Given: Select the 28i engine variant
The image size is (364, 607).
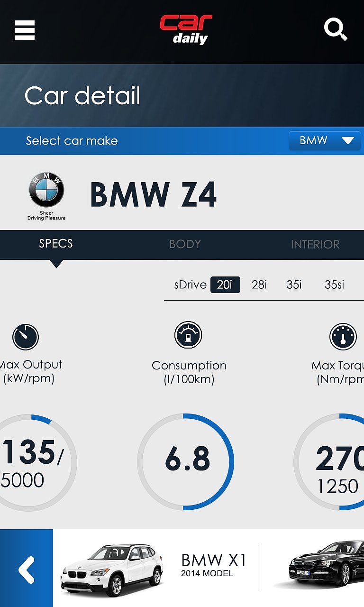Looking at the screenshot, I should 259,285.
